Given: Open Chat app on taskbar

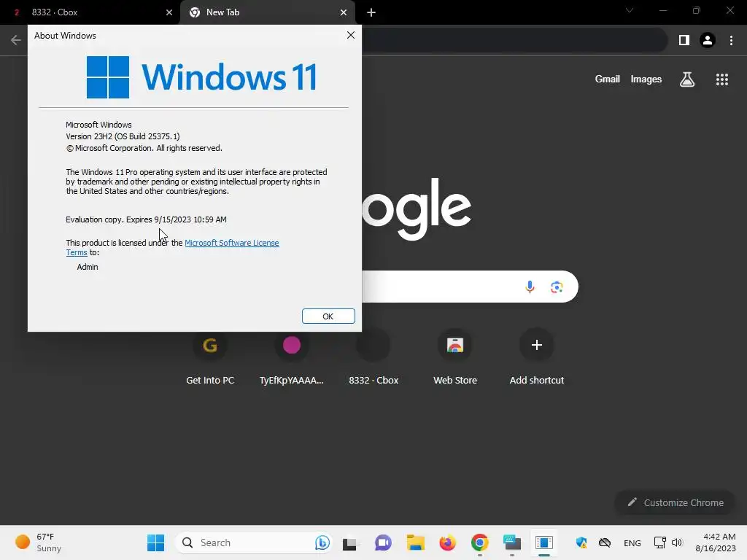Looking at the screenshot, I should coord(383,542).
